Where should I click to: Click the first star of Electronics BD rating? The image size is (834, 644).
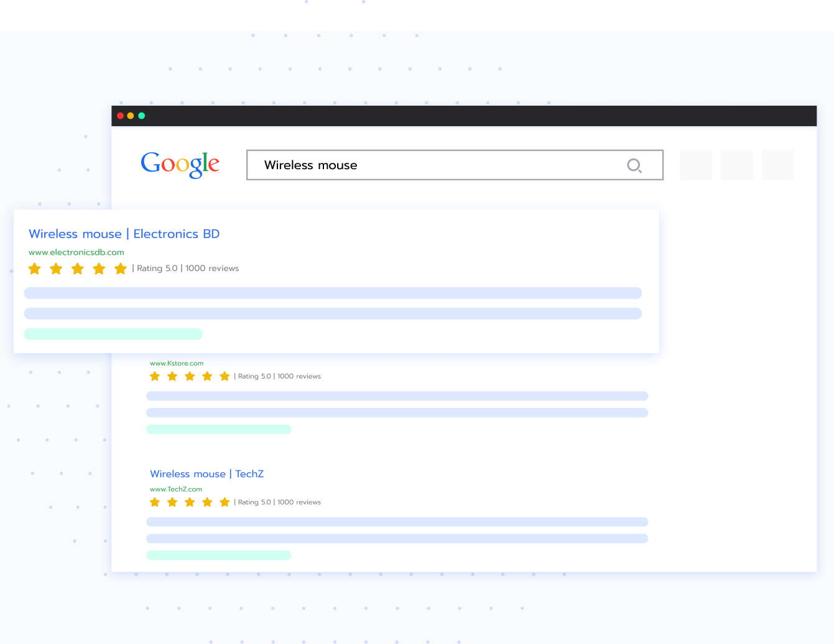coord(35,269)
